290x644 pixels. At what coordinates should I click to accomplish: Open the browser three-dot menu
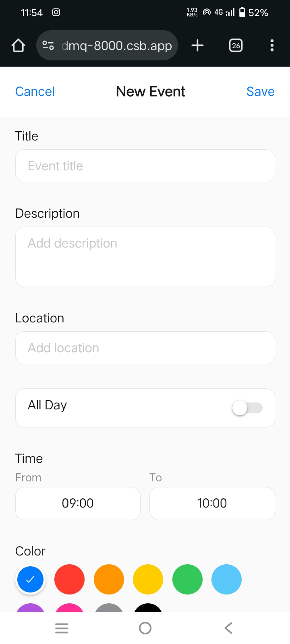click(272, 45)
